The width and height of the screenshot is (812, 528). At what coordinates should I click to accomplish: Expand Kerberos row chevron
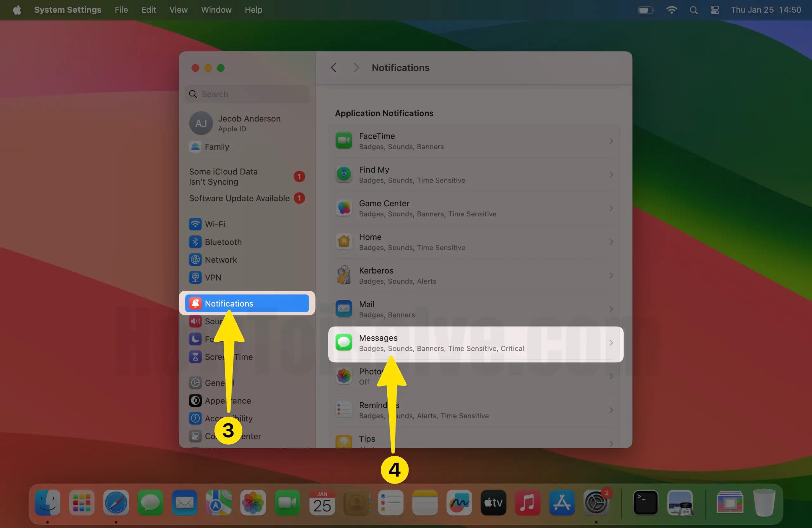(611, 275)
